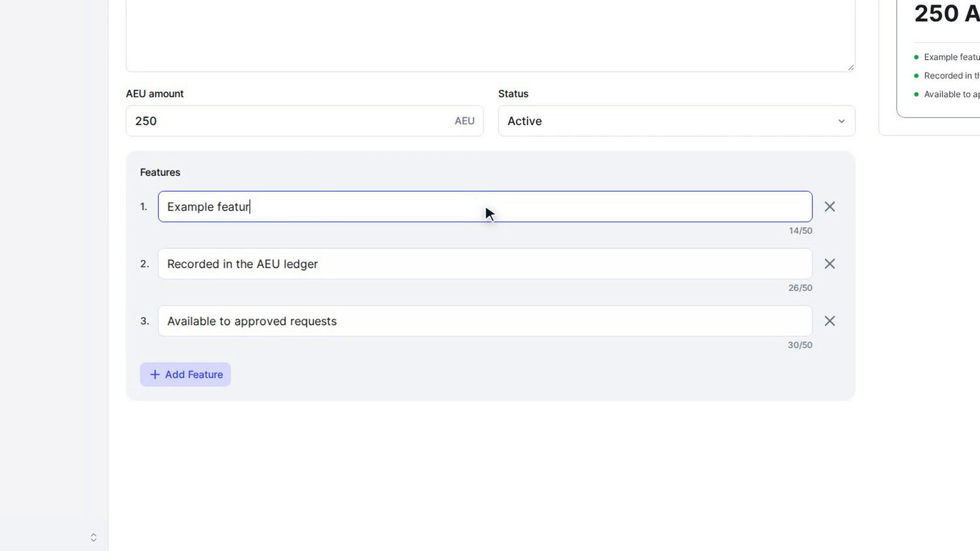
Task: Edit the 'Recorded in the AEU ledger' input
Action: pyautogui.click(x=485, y=264)
